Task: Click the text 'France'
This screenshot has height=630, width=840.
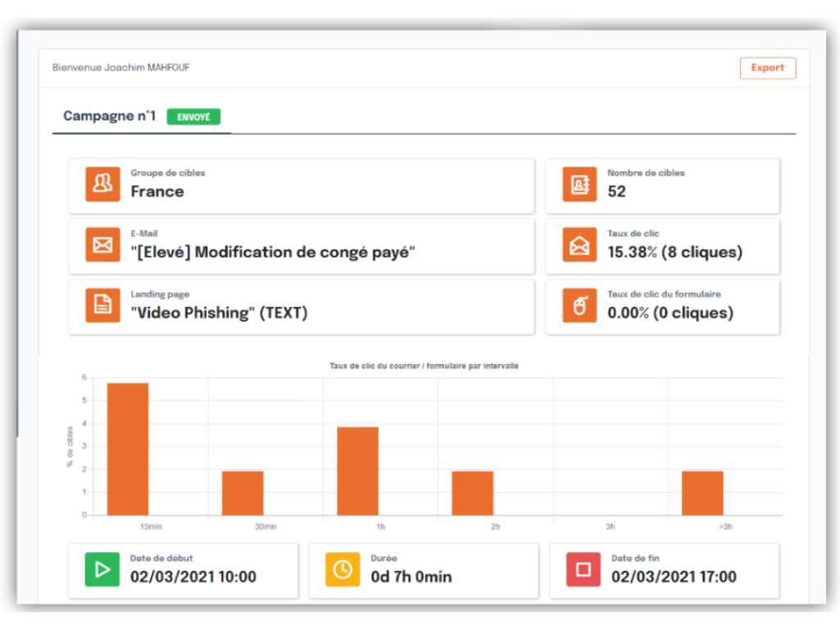Action: point(157,192)
